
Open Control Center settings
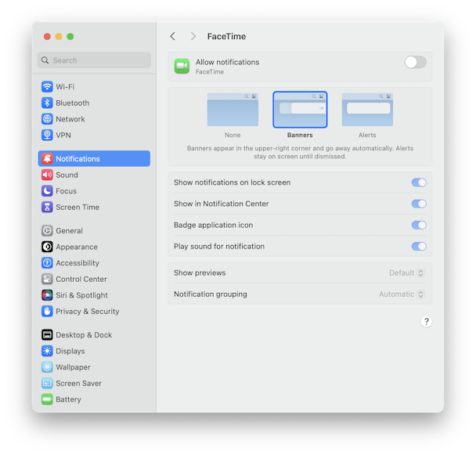(x=94, y=279)
